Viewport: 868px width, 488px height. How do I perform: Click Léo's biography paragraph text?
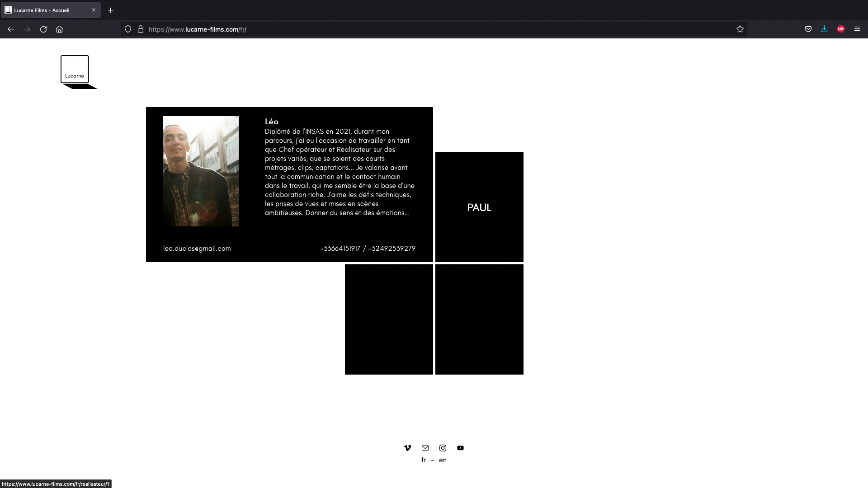(340, 172)
